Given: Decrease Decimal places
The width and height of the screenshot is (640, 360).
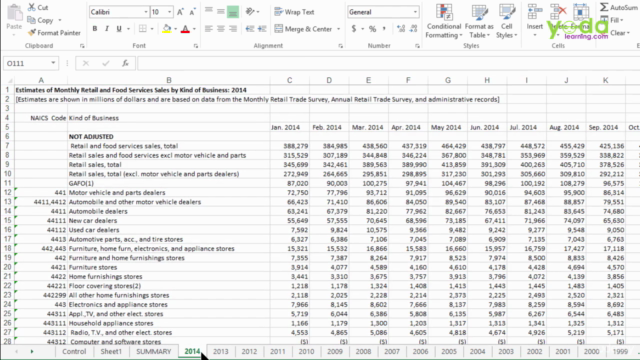Looking at the screenshot, I should (413, 29).
